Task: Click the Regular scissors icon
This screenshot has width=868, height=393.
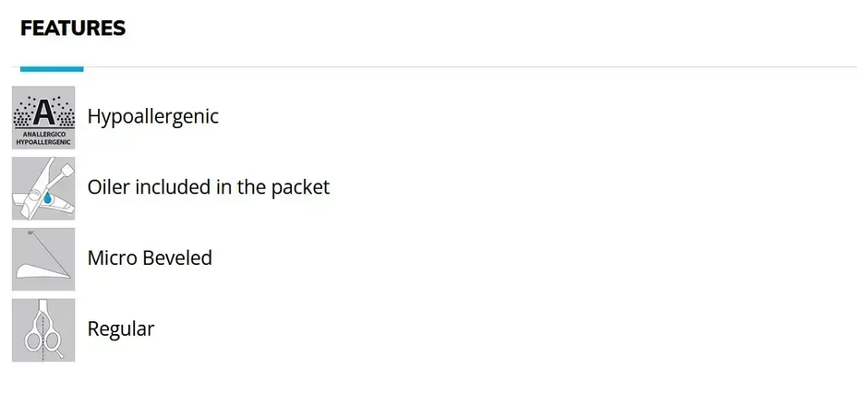Action: point(43,329)
